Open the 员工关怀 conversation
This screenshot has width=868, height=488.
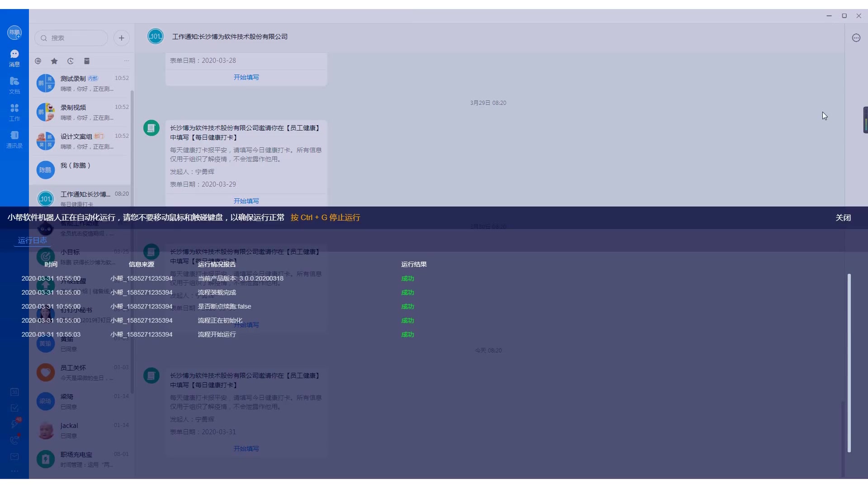[x=80, y=373]
